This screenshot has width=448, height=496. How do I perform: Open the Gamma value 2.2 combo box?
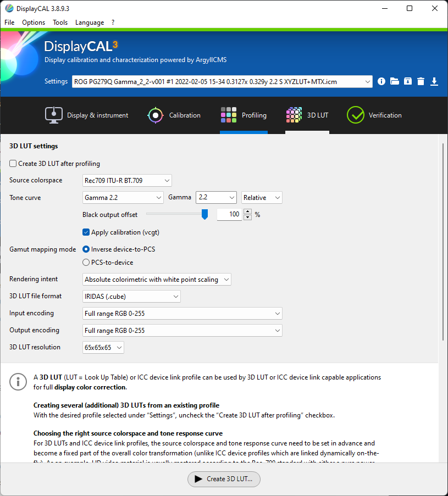[x=216, y=198]
